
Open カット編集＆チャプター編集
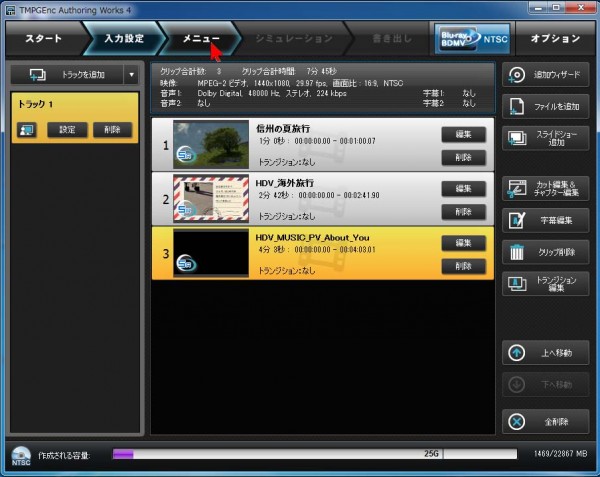(545, 189)
